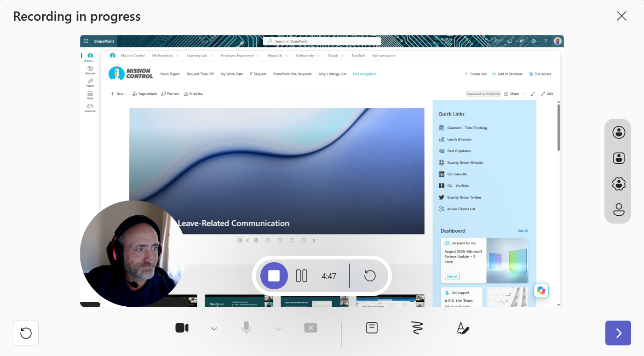Choose the scalloped-badge webcam frame

[x=619, y=184]
